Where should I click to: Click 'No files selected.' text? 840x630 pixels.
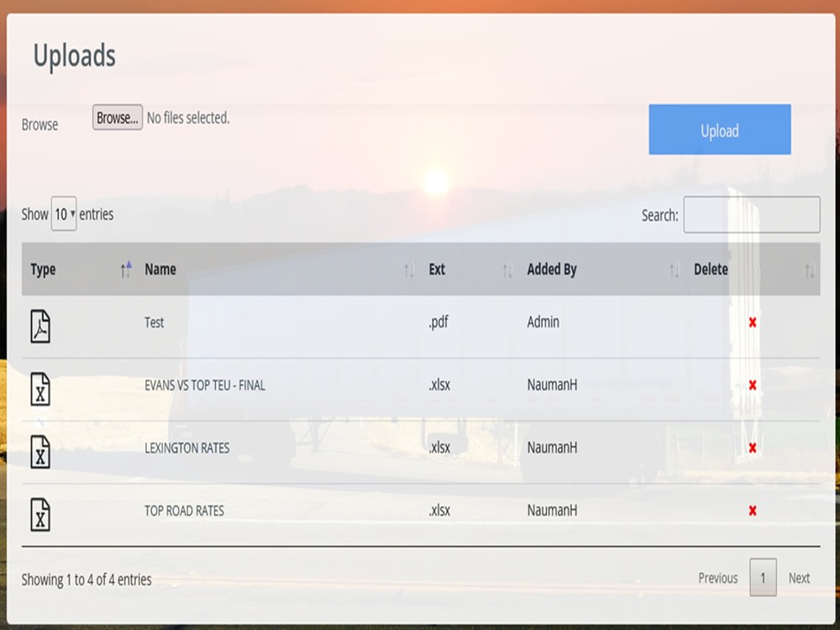click(188, 118)
